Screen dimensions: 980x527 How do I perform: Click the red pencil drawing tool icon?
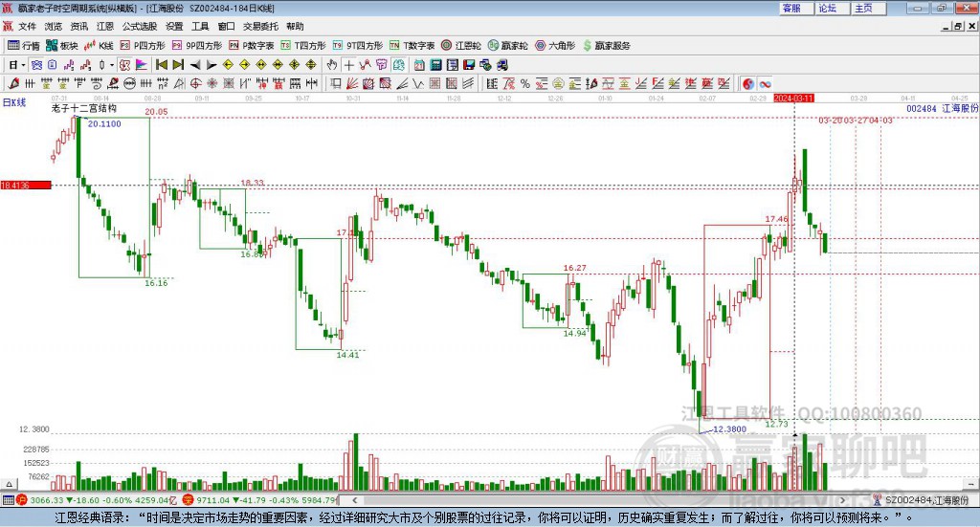(x=13, y=83)
